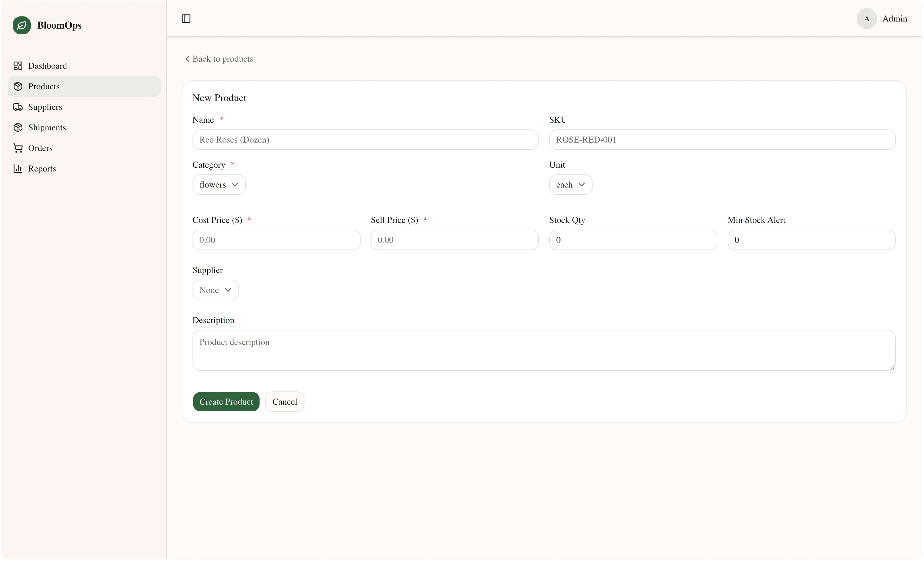Click the Cancel button
Screen dimensions: 924x561
[x=285, y=401]
